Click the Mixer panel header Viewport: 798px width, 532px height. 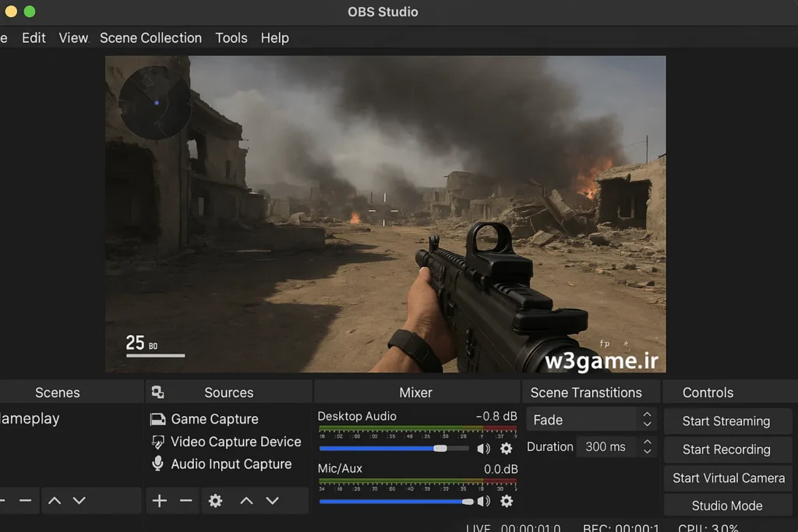[416, 393]
